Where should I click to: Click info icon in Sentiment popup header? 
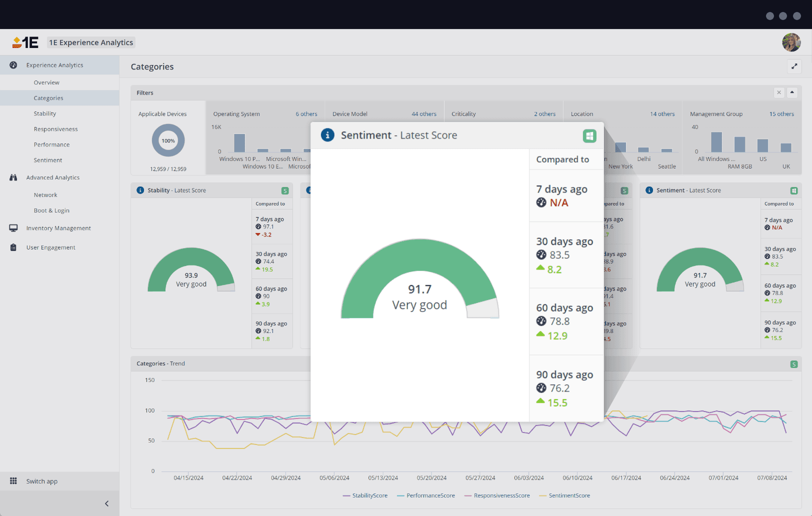point(327,135)
